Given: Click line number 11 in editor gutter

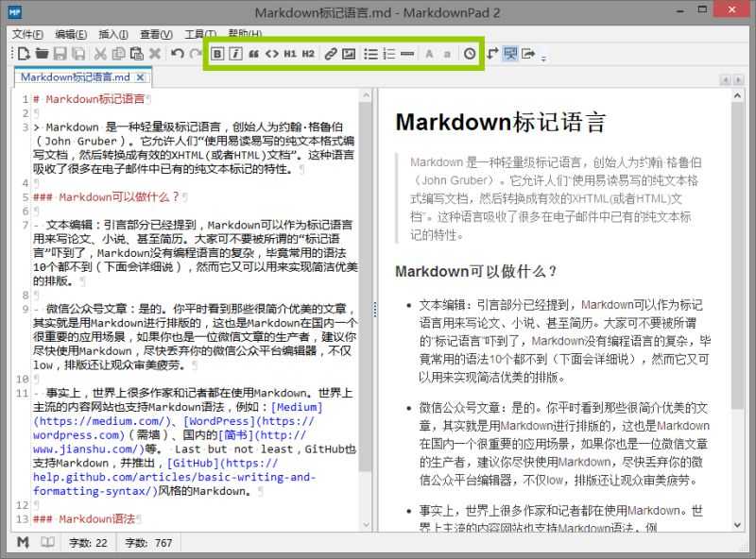Looking at the screenshot, I should 23,393.
